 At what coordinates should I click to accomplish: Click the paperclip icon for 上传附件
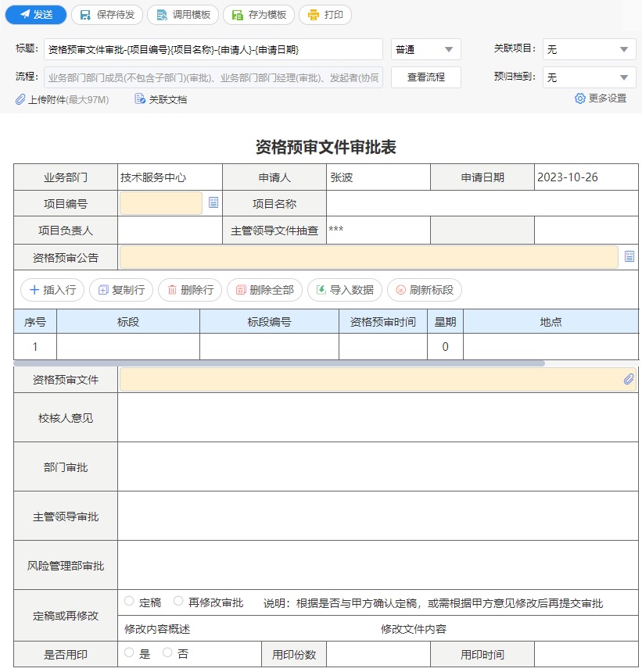(x=20, y=100)
